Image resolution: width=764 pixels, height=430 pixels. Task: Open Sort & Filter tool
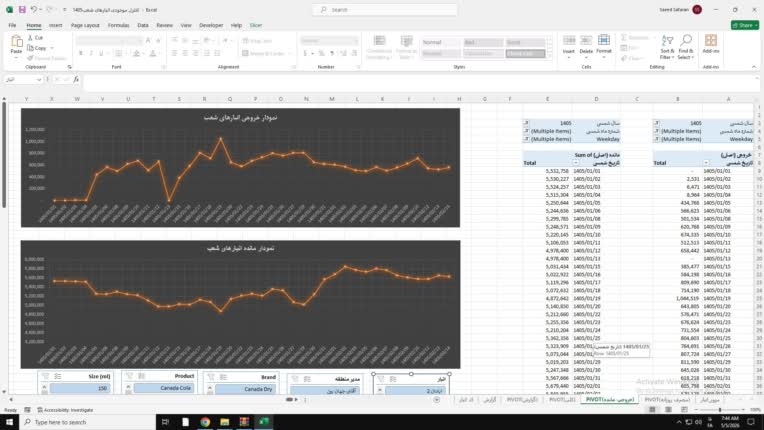coord(667,41)
